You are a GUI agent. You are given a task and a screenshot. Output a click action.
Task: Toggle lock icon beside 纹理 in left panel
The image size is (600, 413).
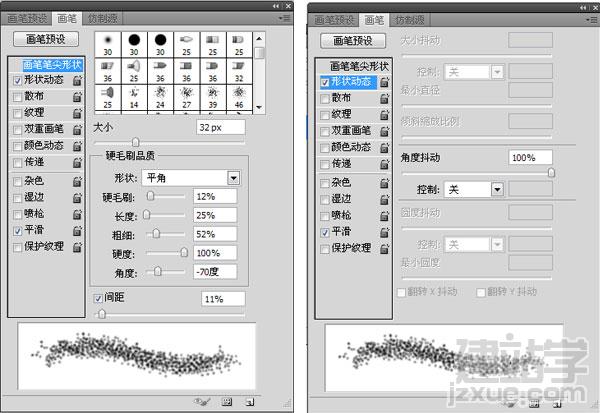point(77,113)
